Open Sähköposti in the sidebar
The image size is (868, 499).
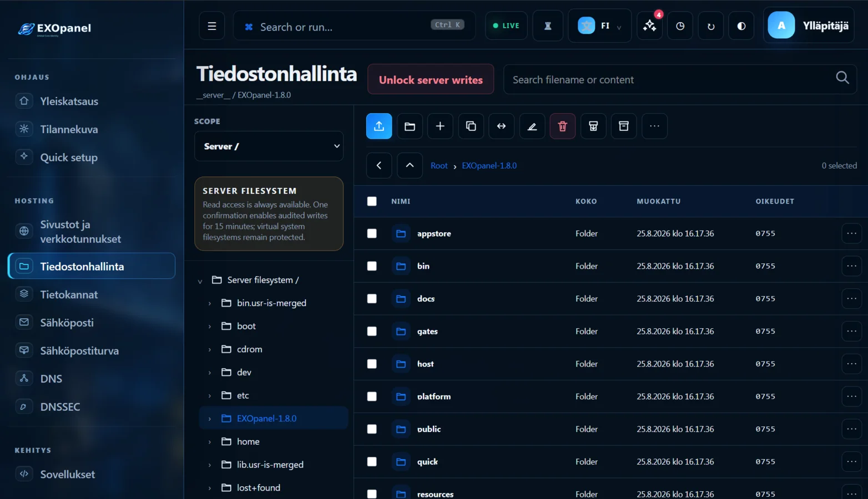pos(92,323)
